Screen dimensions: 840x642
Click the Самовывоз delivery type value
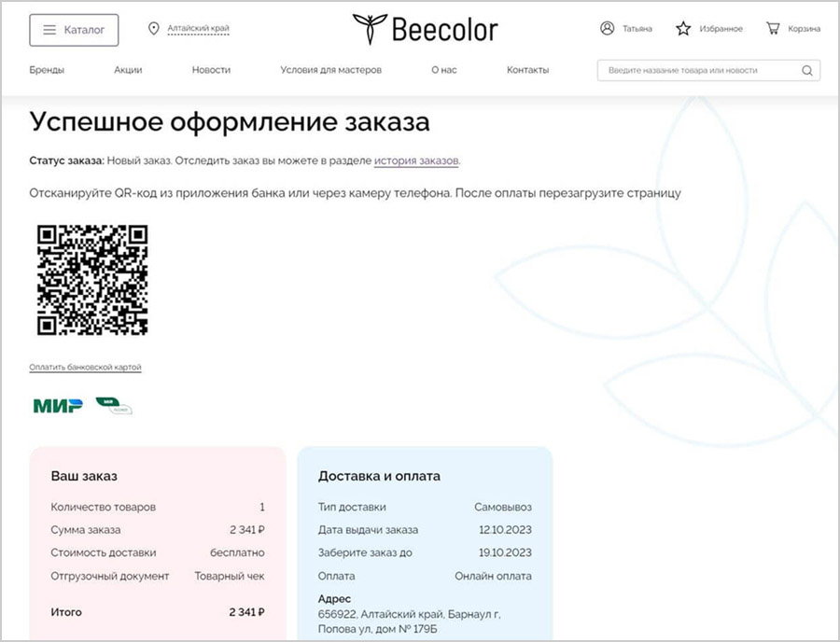[x=503, y=507]
